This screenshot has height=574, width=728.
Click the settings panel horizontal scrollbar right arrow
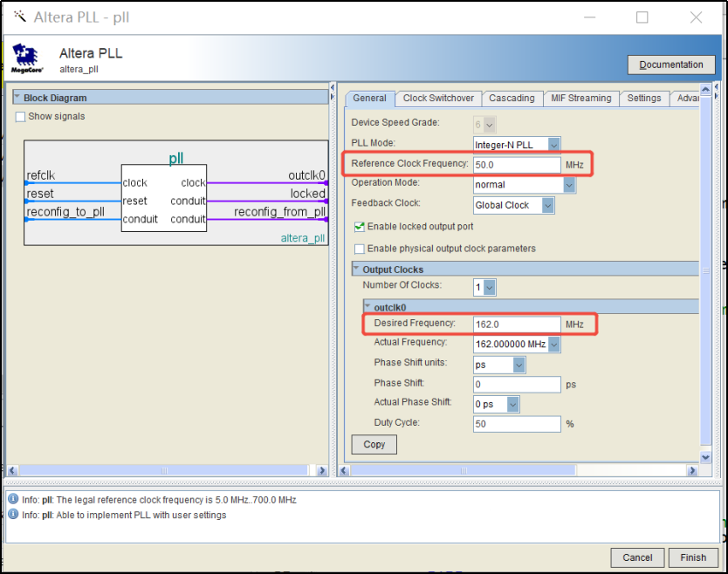pyautogui.click(x=693, y=470)
